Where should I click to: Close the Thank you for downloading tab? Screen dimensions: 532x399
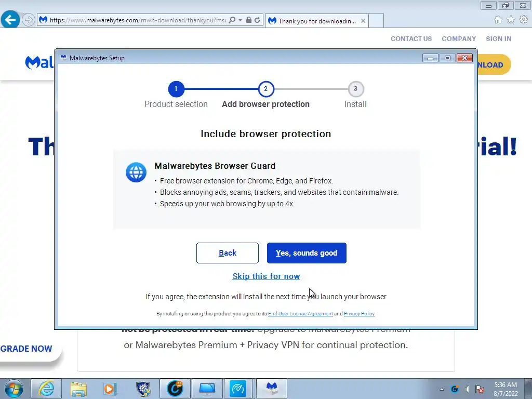[363, 21]
